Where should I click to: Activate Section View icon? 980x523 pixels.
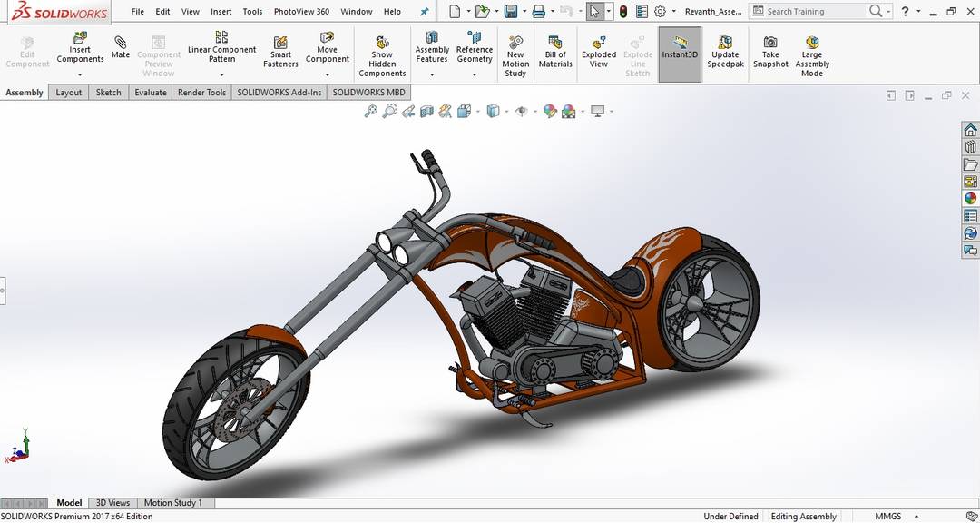coord(426,112)
